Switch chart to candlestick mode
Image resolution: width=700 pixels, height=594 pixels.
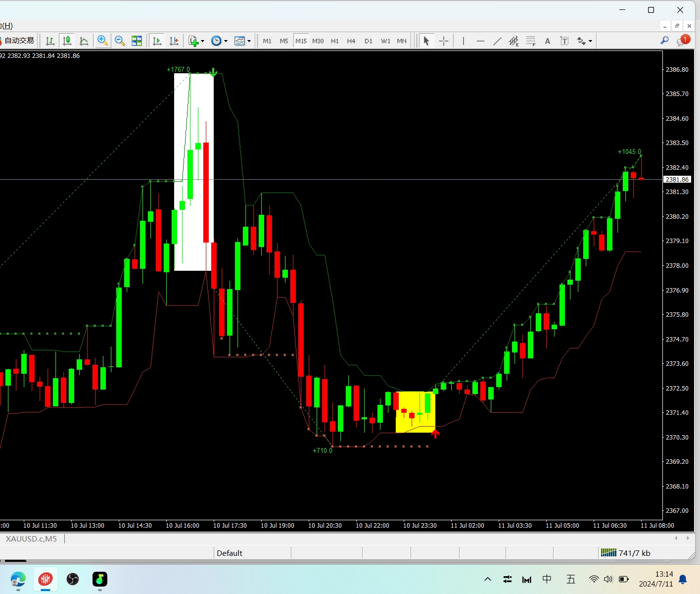coord(67,41)
